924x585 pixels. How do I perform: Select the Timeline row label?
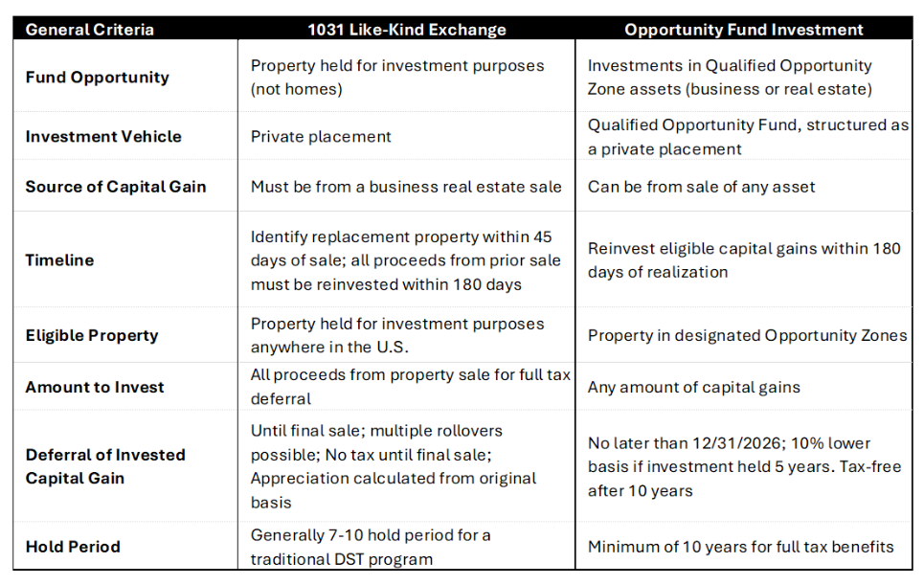point(59,260)
